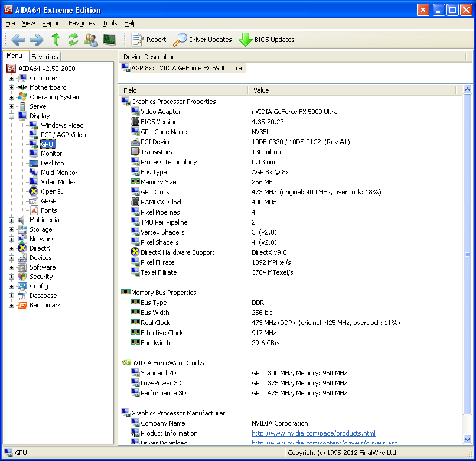This screenshot has width=476, height=461.
Task: Expand the DirectX tree node
Action: click(x=11, y=248)
